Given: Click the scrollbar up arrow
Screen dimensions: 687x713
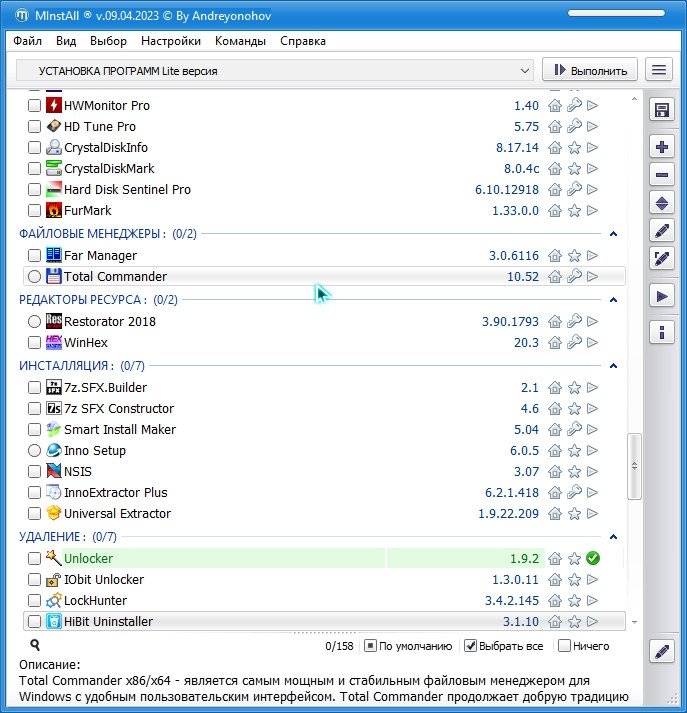Looking at the screenshot, I should (634, 99).
